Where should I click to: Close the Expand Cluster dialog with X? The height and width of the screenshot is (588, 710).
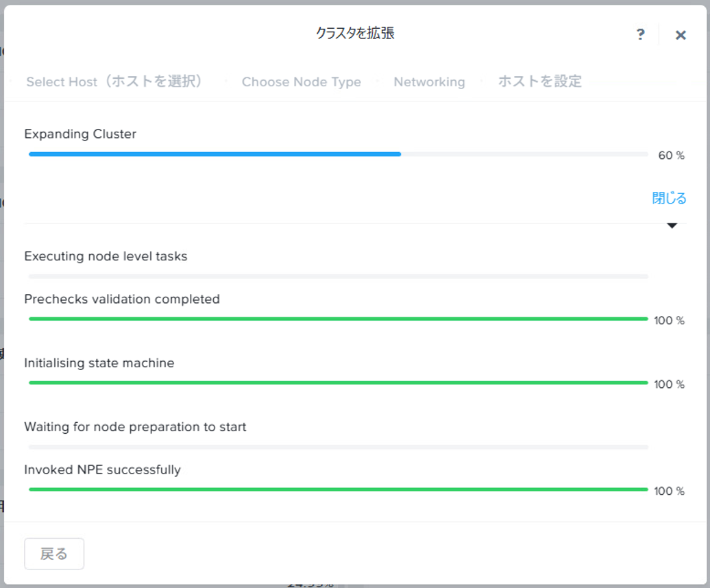click(681, 35)
